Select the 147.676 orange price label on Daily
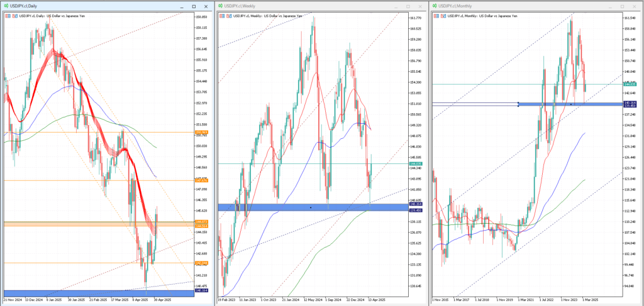Viewport: 644px width, 306px height. click(202, 180)
